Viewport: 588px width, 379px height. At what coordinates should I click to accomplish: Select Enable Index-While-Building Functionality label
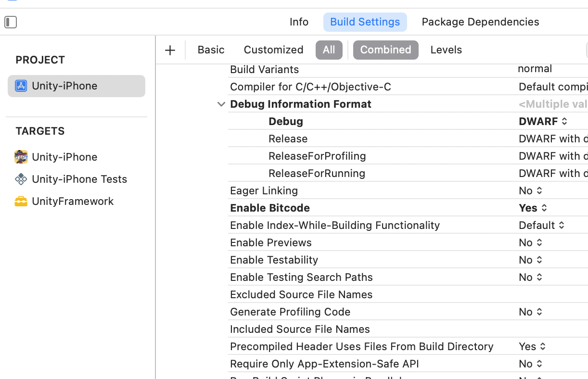335,225
